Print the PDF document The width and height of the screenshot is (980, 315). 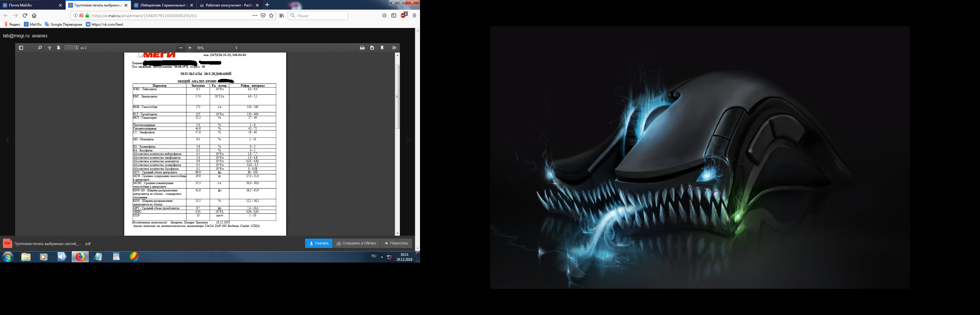click(362, 48)
